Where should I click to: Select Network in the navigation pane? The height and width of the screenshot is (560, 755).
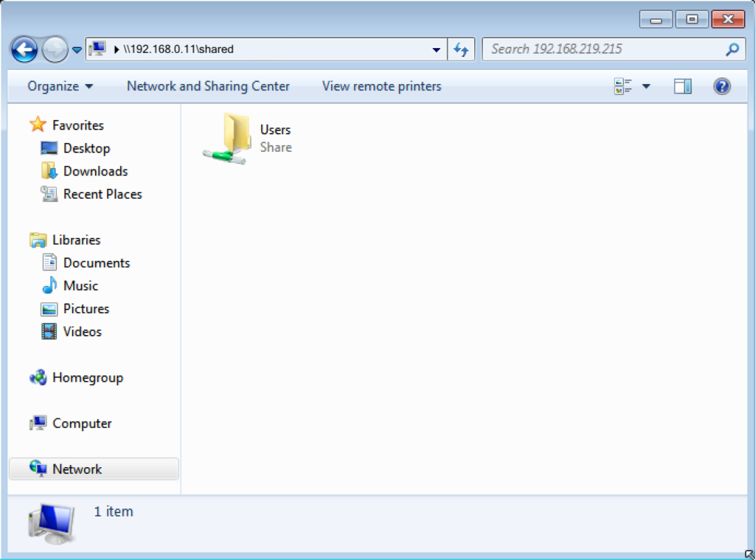tap(77, 469)
